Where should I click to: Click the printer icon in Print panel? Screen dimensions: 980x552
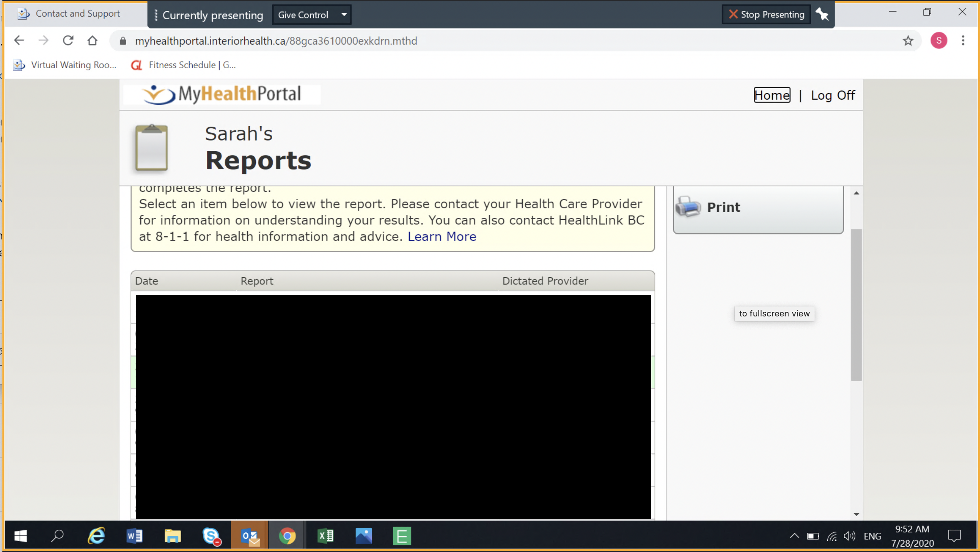pyautogui.click(x=688, y=207)
